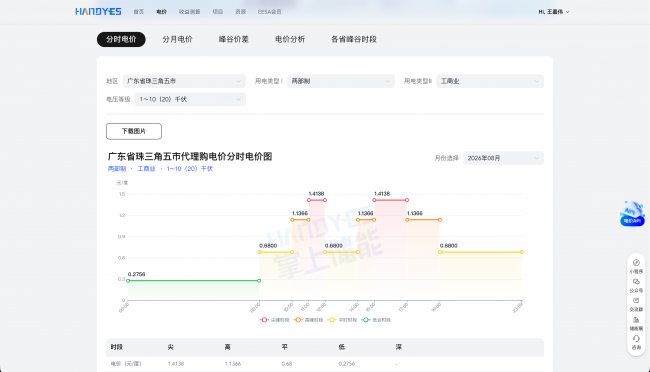Switch to the 峰谷价差 tab
The height and width of the screenshot is (372, 650).
click(233, 39)
